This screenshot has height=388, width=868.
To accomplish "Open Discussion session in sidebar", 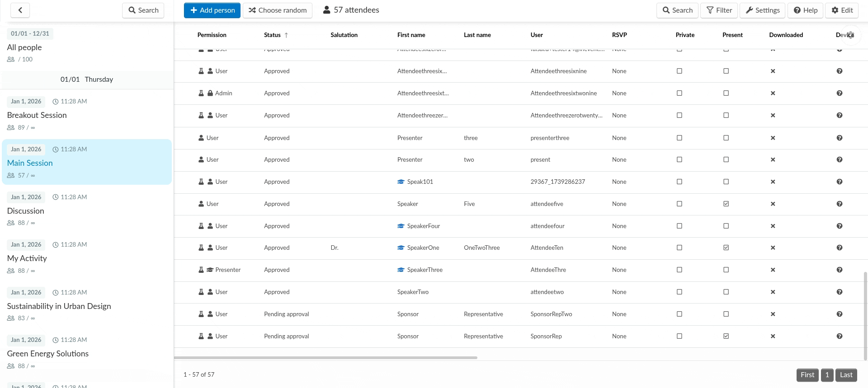I will click(x=26, y=211).
